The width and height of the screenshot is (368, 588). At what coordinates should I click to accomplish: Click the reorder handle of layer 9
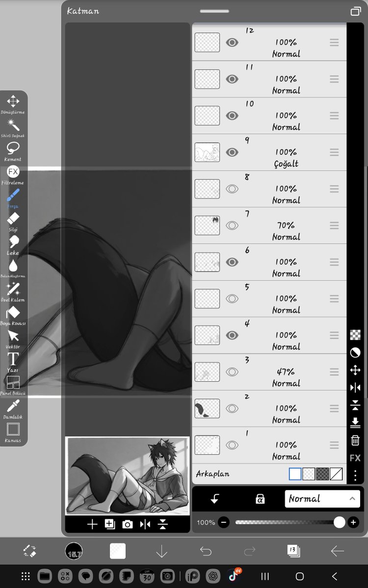pos(334,152)
